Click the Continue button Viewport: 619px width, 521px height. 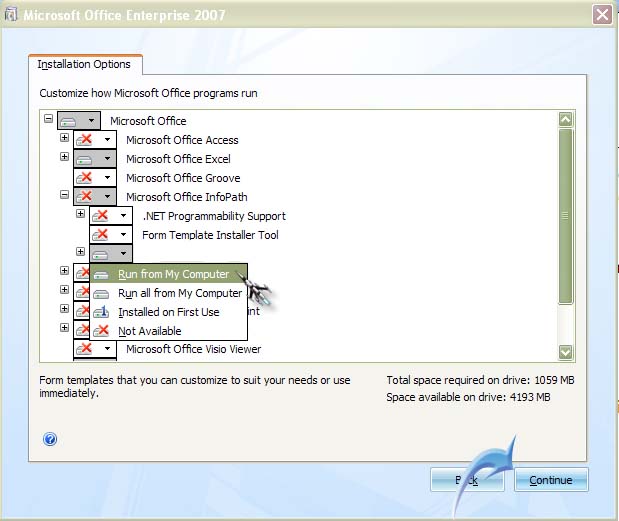tap(551, 480)
